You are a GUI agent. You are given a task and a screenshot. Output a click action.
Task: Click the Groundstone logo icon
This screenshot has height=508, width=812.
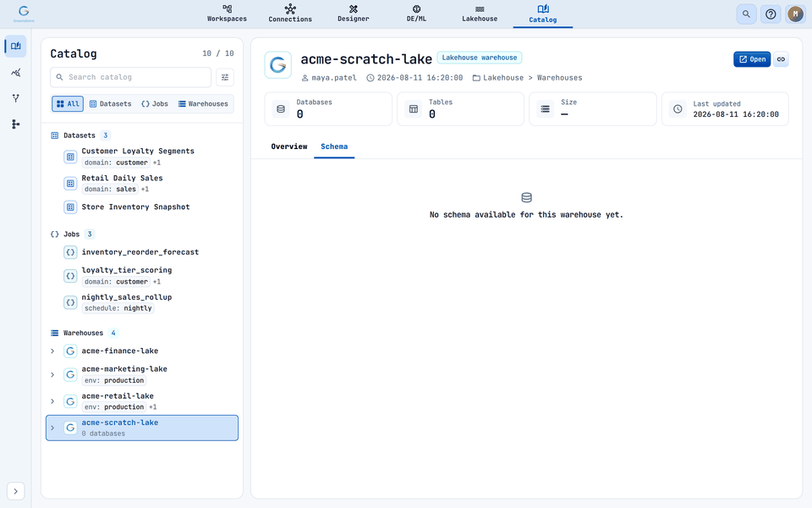(x=24, y=14)
